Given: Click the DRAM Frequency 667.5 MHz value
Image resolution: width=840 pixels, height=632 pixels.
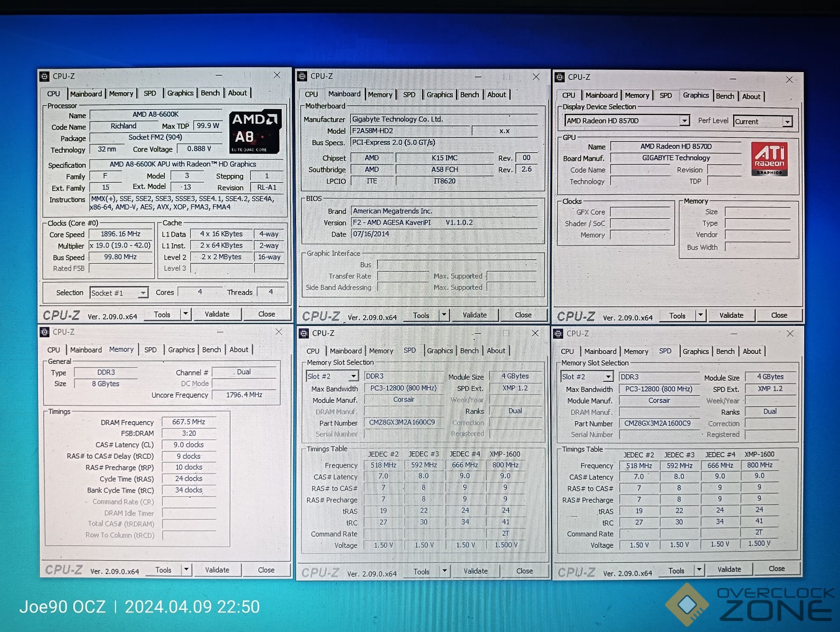Looking at the screenshot, I should (x=189, y=422).
